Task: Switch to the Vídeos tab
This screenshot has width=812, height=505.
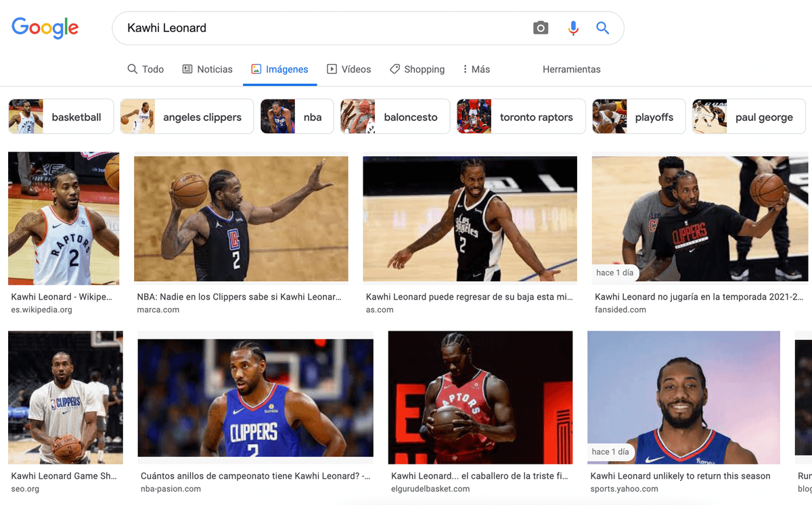Action: 348,69
